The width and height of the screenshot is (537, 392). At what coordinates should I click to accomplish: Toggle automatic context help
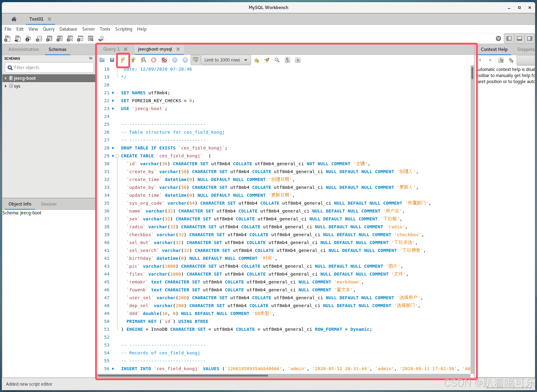coord(511,60)
